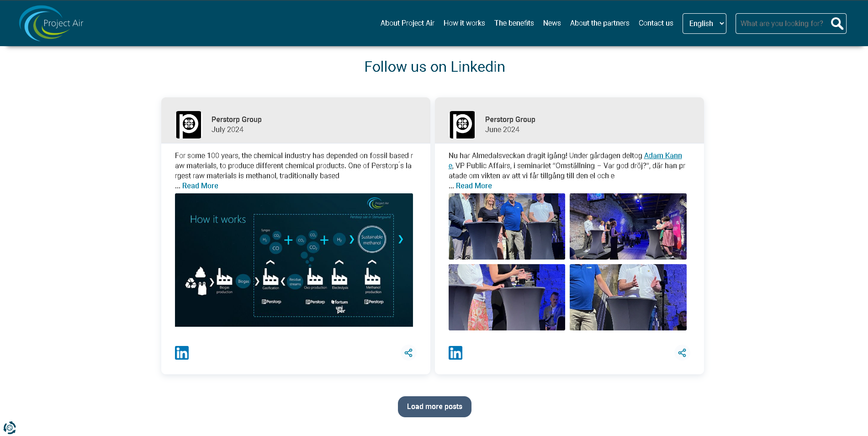This screenshot has height=436, width=868.
Task: Click Load more posts button
Action: 434,406
